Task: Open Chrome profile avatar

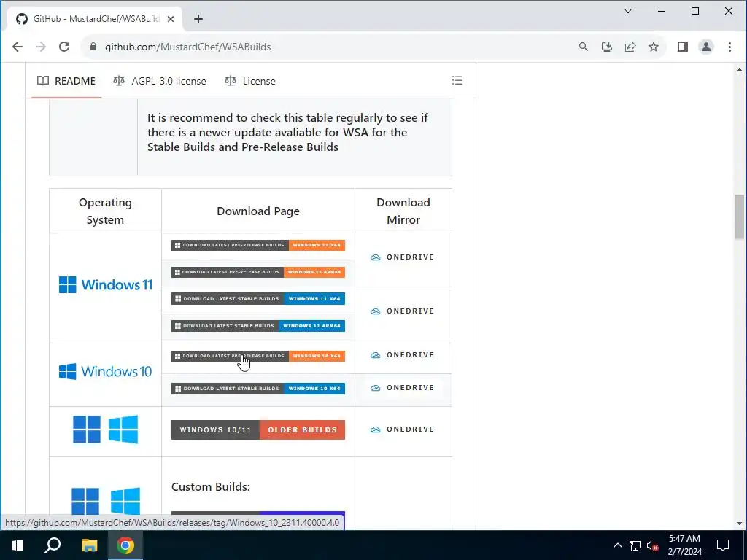Action: [x=706, y=47]
